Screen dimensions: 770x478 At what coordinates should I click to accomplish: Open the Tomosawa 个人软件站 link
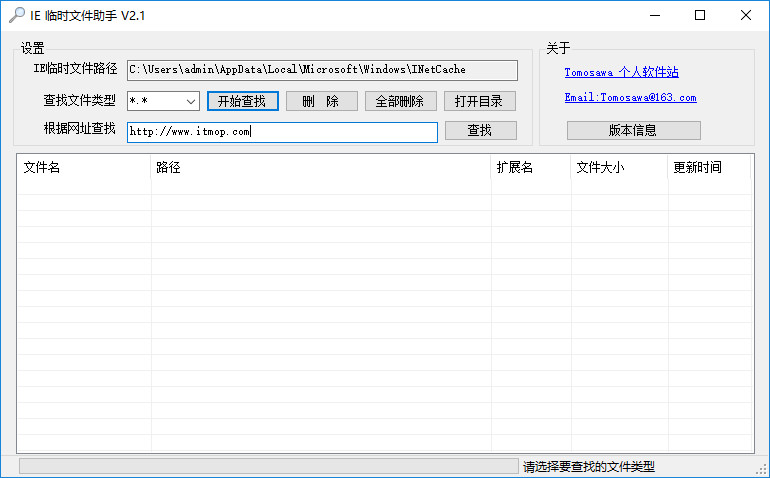coord(621,72)
